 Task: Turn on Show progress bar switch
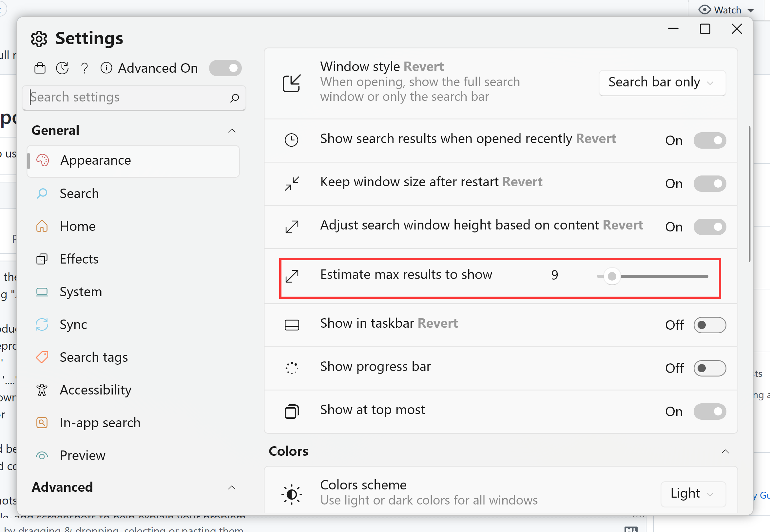click(x=710, y=368)
